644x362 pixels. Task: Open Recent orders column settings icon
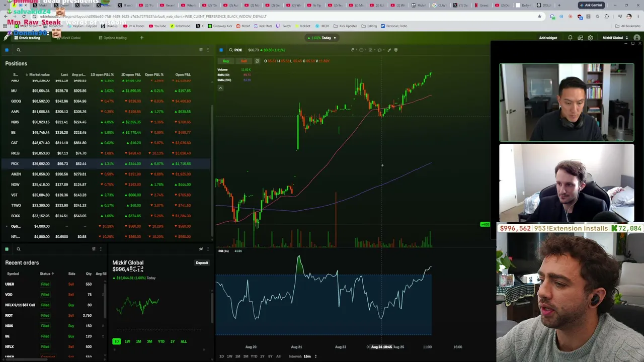pyautogui.click(x=94, y=249)
